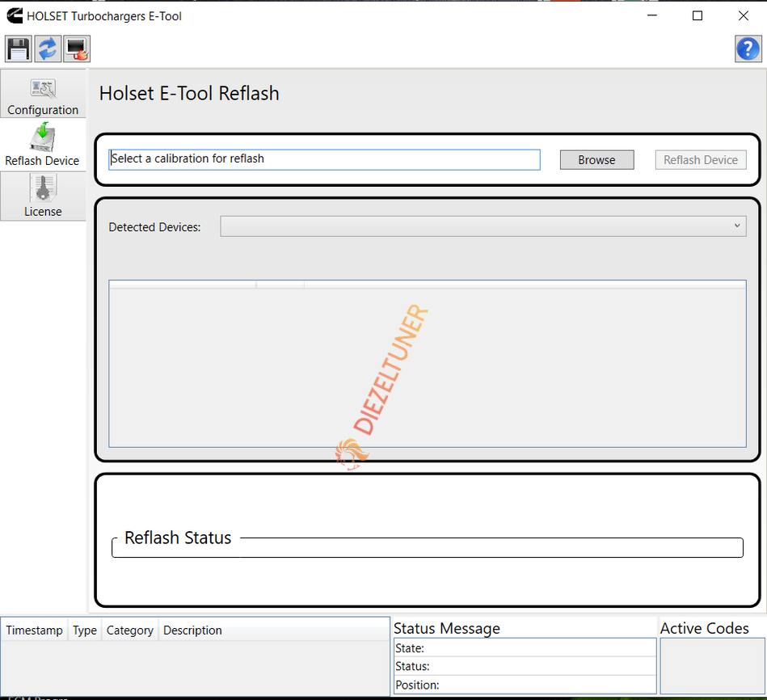Close the HOLSET E-Tool window
767x700 pixels.
[x=744, y=15]
